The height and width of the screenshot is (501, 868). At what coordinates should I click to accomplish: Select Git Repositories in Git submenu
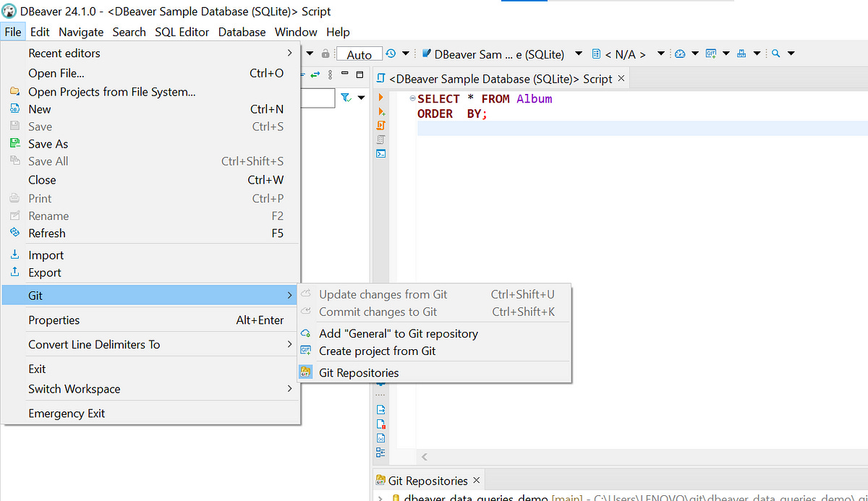tap(434, 373)
